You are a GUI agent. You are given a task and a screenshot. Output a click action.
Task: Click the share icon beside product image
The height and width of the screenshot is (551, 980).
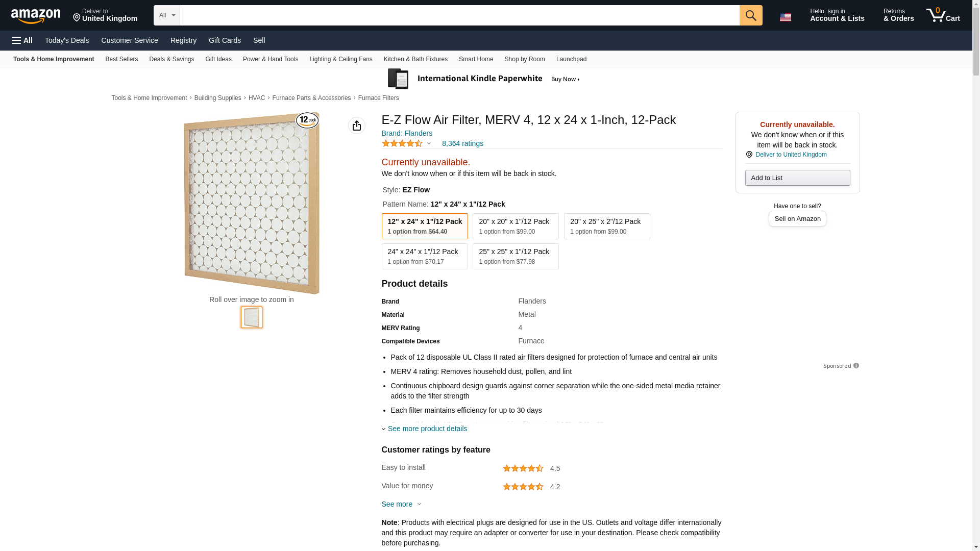click(356, 126)
